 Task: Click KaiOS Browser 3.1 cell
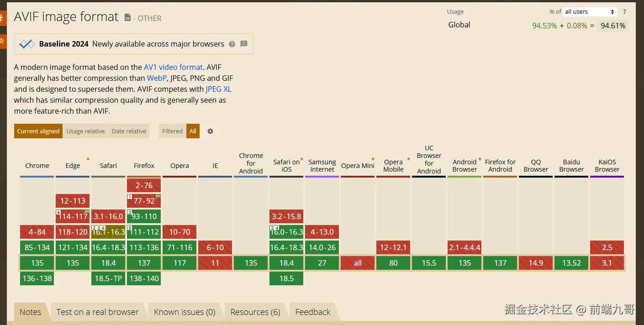607,263
